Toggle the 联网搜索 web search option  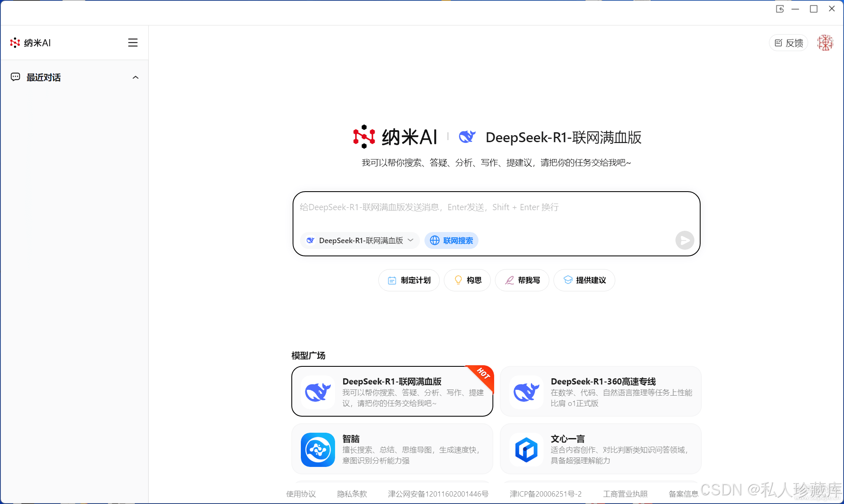tap(452, 241)
